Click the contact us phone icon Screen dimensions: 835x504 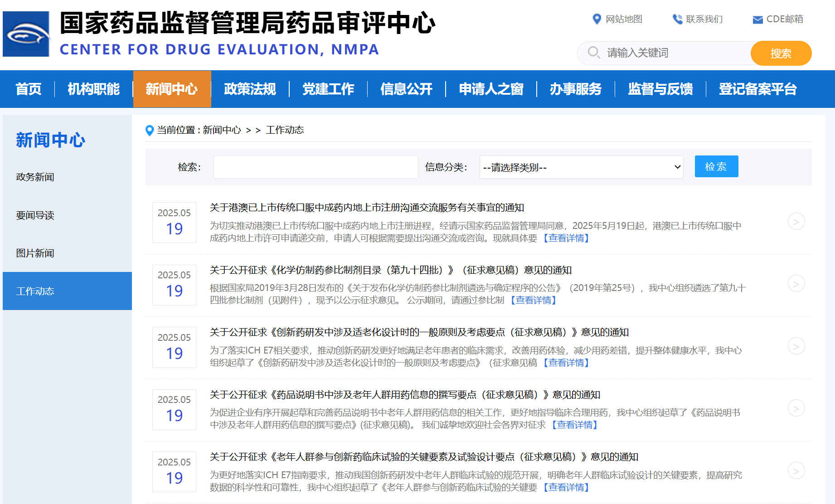pos(677,19)
